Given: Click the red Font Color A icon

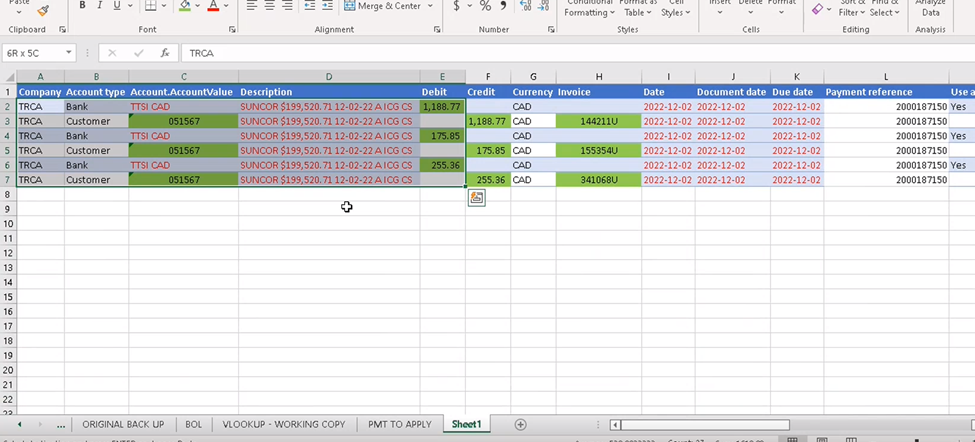Looking at the screenshot, I should tap(213, 6).
